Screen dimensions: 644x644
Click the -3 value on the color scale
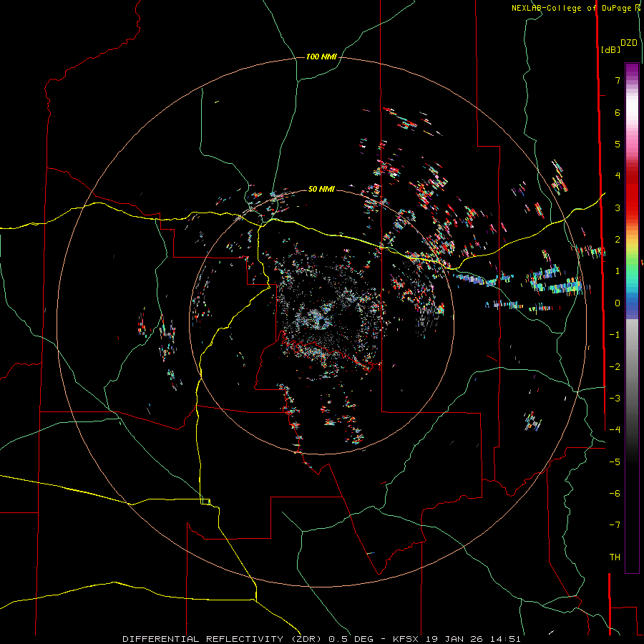coord(615,399)
